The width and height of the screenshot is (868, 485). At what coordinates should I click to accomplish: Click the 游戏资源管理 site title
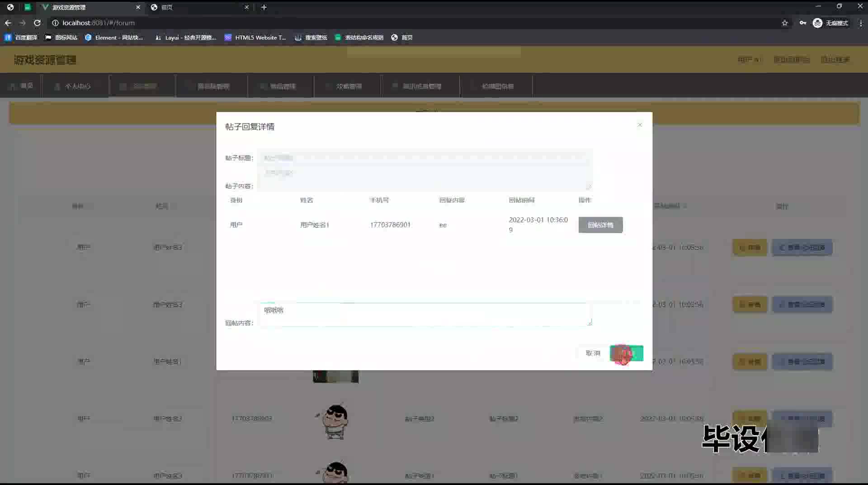click(x=45, y=60)
